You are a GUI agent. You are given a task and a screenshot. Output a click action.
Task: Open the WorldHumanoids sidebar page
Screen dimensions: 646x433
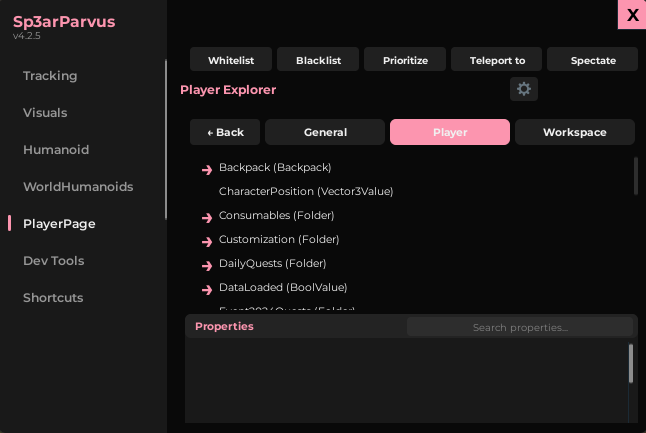[x=78, y=187]
